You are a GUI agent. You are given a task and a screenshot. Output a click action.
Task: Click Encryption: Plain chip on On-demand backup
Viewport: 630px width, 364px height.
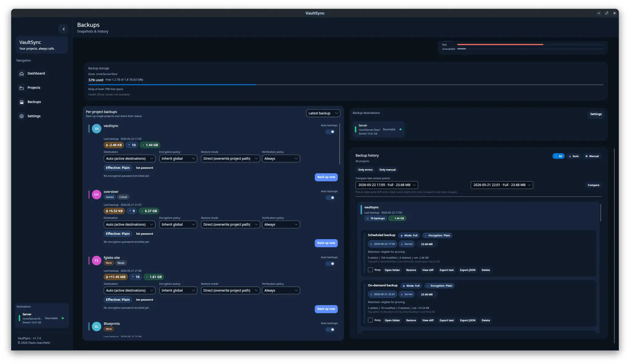439,286
